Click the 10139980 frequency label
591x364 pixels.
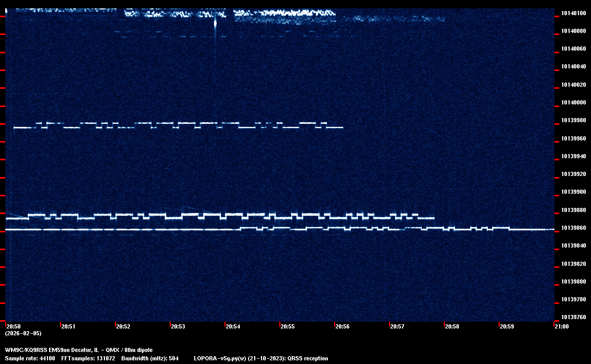point(572,121)
